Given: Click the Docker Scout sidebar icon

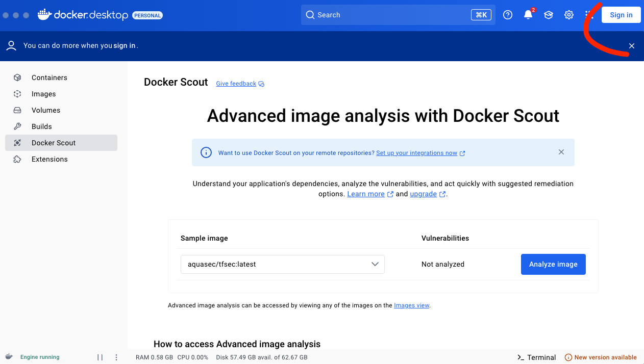Looking at the screenshot, I should pyautogui.click(x=17, y=143).
